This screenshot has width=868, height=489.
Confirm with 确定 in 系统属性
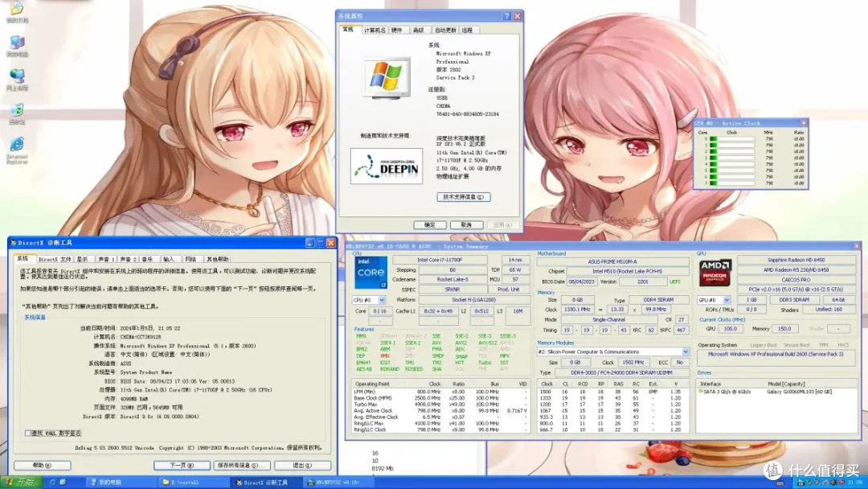click(430, 225)
